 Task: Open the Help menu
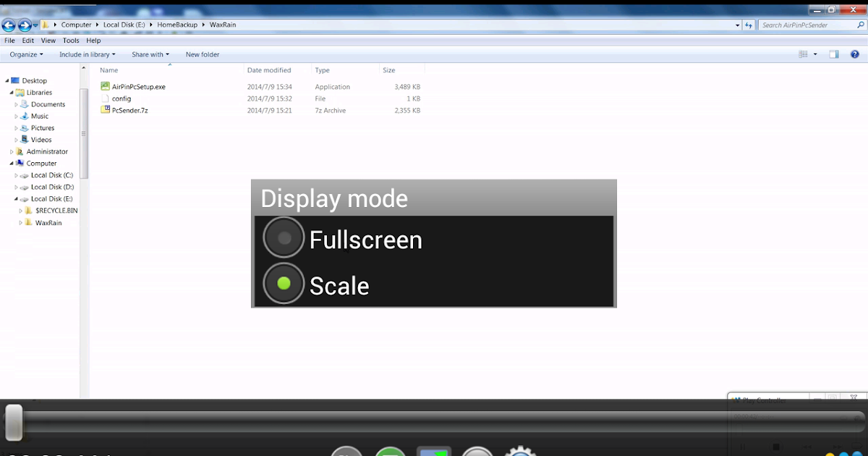(93, 41)
